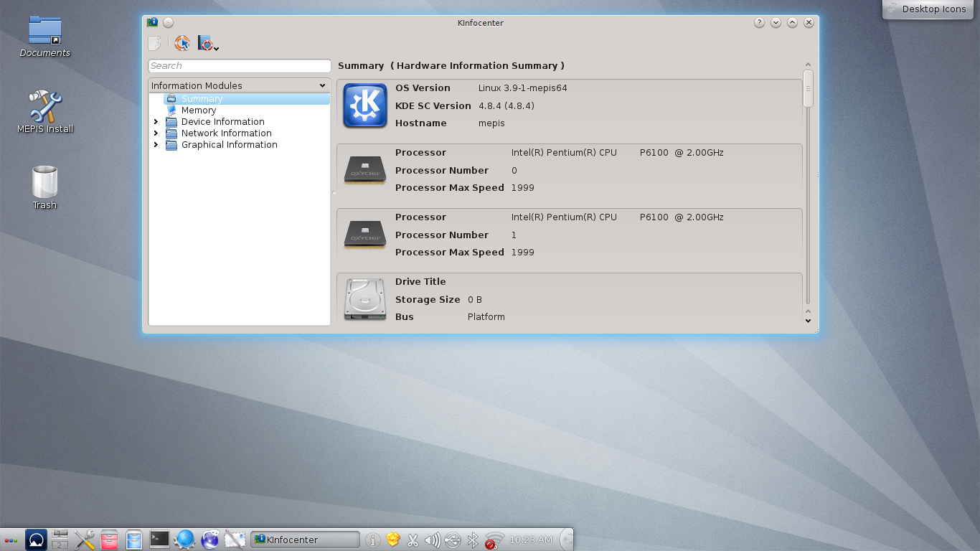Open the wireless network tray icon
The image size is (980, 551).
(494, 540)
